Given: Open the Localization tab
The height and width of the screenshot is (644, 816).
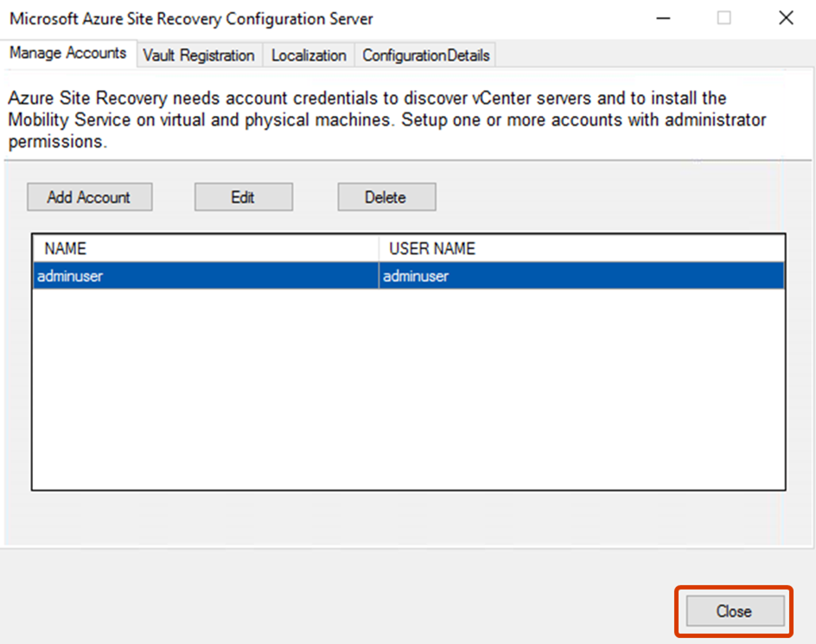Looking at the screenshot, I should [x=308, y=54].
